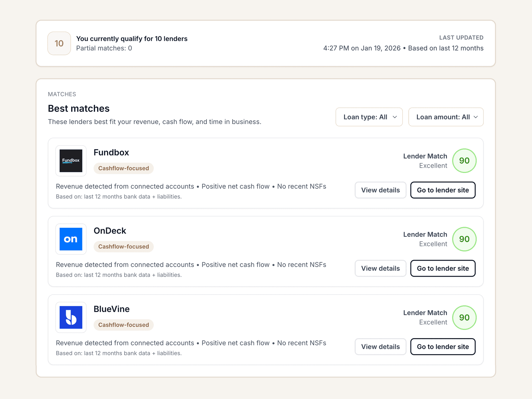
Task: View details for OnDeck
Action: tap(380, 268)
